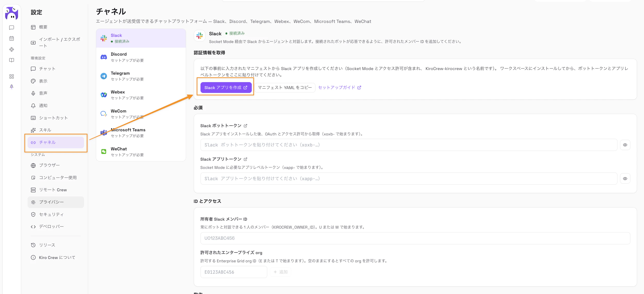Image resolution: width=644 pixels, height=294 pixels.
Task: Open 概要 settings page
Action: pyautogui.click(x=56, y=27)
